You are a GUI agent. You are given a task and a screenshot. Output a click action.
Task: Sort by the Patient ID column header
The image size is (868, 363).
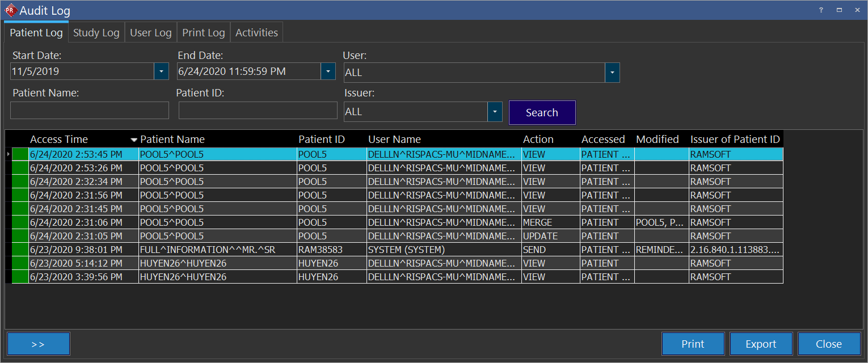click(322, 140)
